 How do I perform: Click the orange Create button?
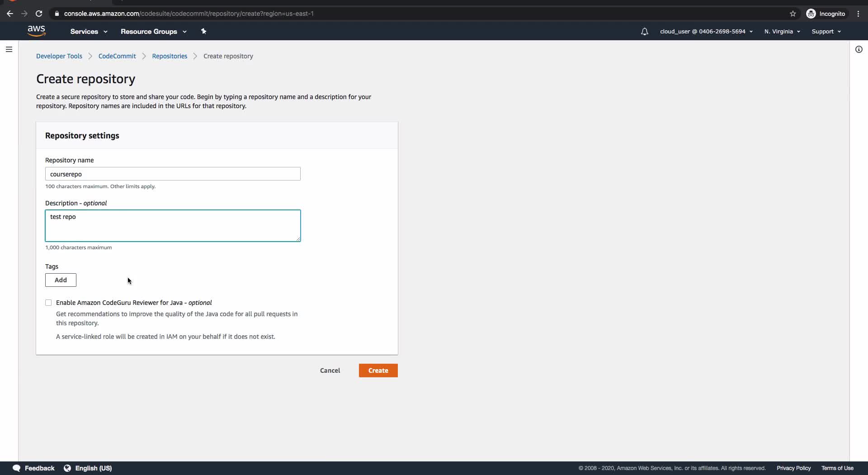pos(378,370)
